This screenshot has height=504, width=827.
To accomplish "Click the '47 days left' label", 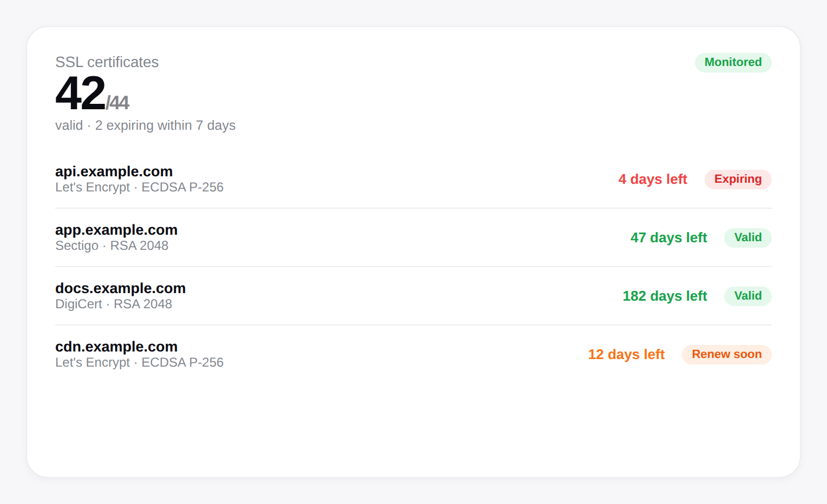I will click(x=668, y=237).
